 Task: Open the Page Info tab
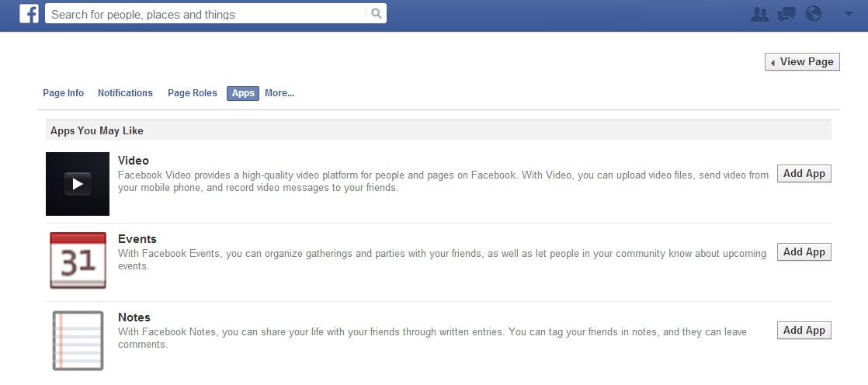[63, 93]
